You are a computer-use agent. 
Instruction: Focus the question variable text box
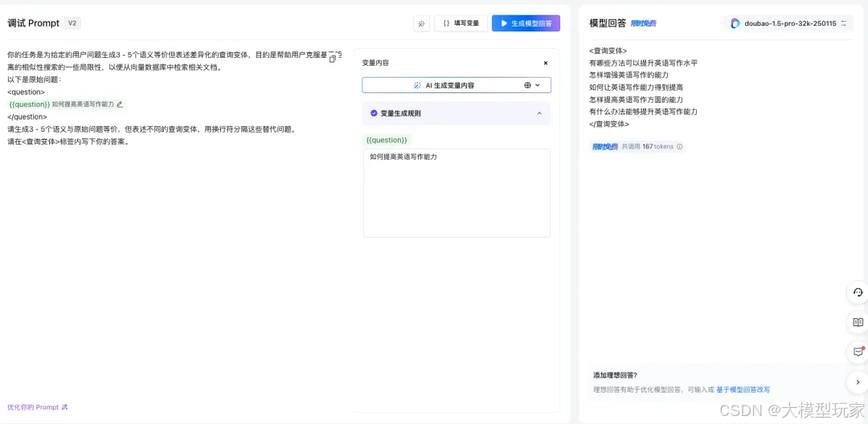point(457,193)
